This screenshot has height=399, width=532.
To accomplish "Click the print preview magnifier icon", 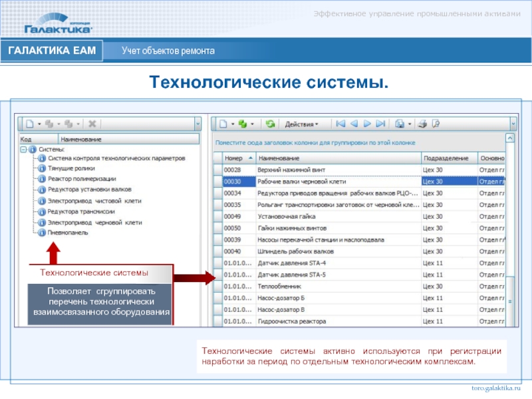I will [436, 124].
